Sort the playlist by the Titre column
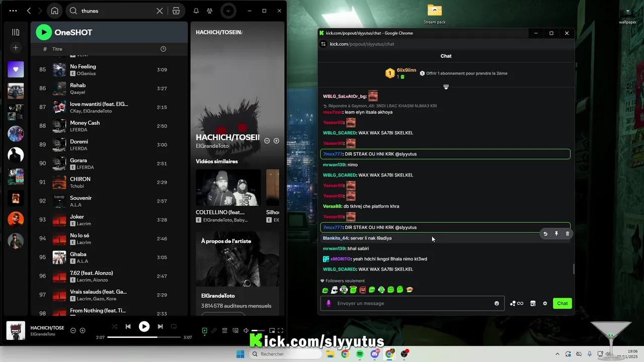The width and height of the screenshot is (644, 362). click(57, 49)
